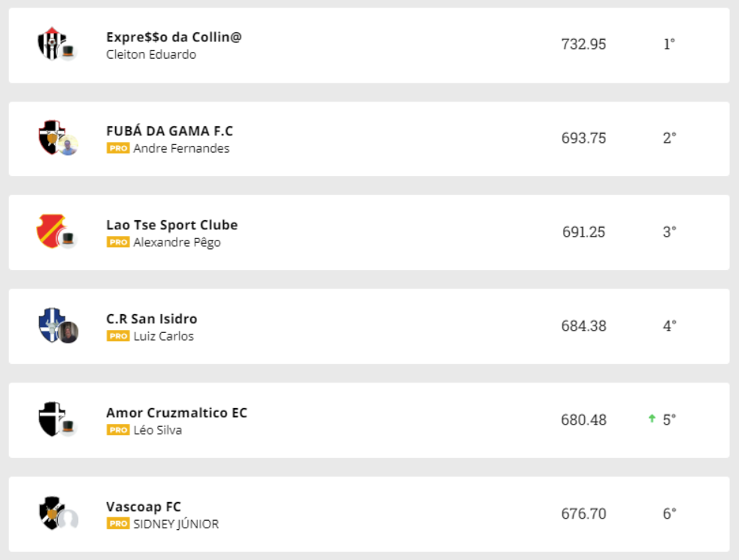Click the PRO badge next to Léo Silva
This screenshot has height=560, width=739.
point(118,430)
